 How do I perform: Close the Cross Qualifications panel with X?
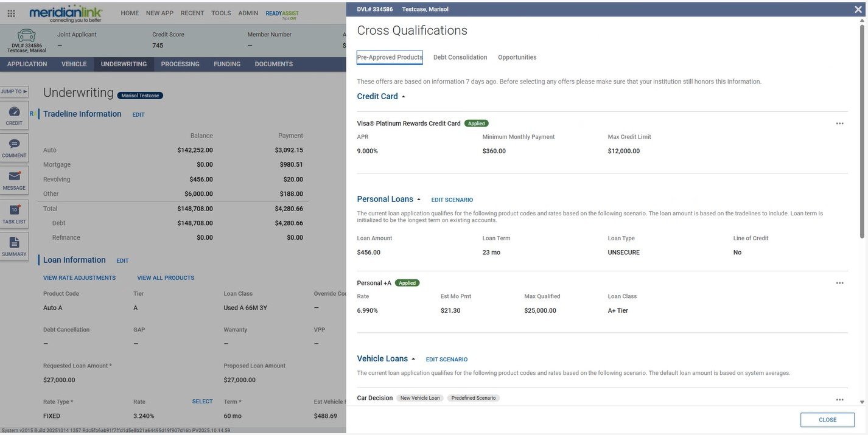pyautogui.click(x=858, y=9)
